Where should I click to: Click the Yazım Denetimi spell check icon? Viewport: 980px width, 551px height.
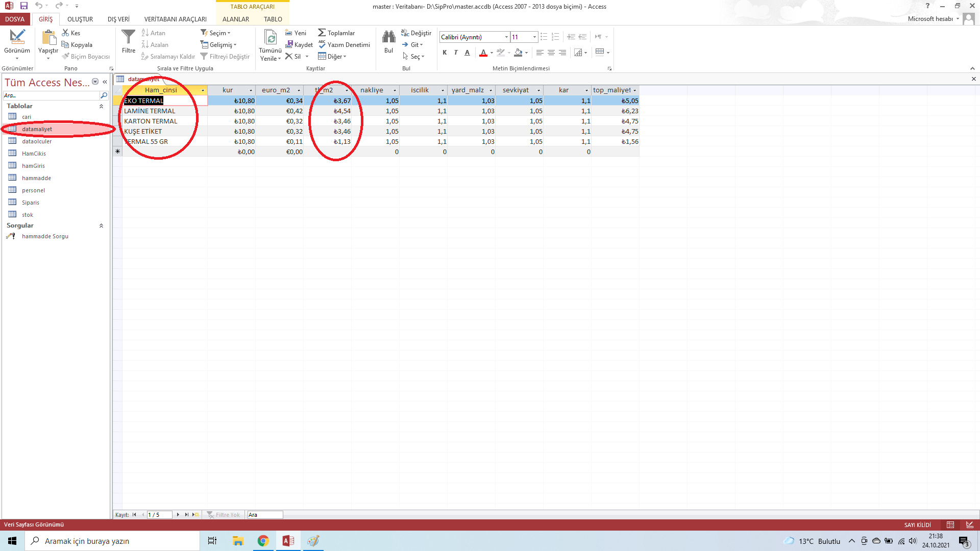[x=322, y=45]
